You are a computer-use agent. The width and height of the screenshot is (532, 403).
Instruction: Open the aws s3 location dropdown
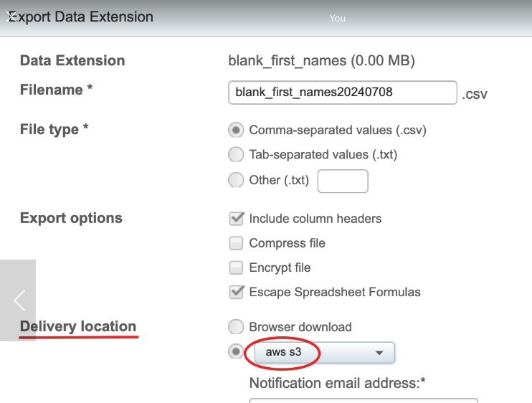325,352
